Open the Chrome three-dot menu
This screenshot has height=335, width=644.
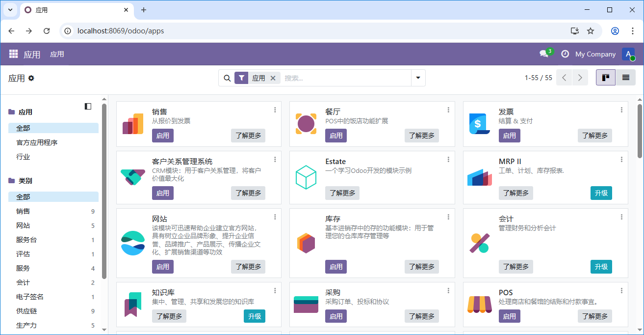point(633,31)
